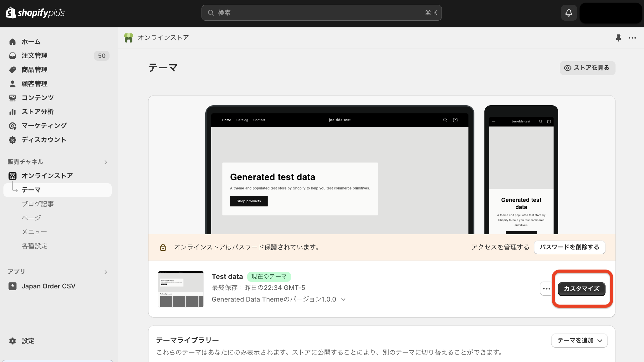This screenshot has height=362, width=644.
Task: Click the Shopify Plus logo
Action: [35, 13]
